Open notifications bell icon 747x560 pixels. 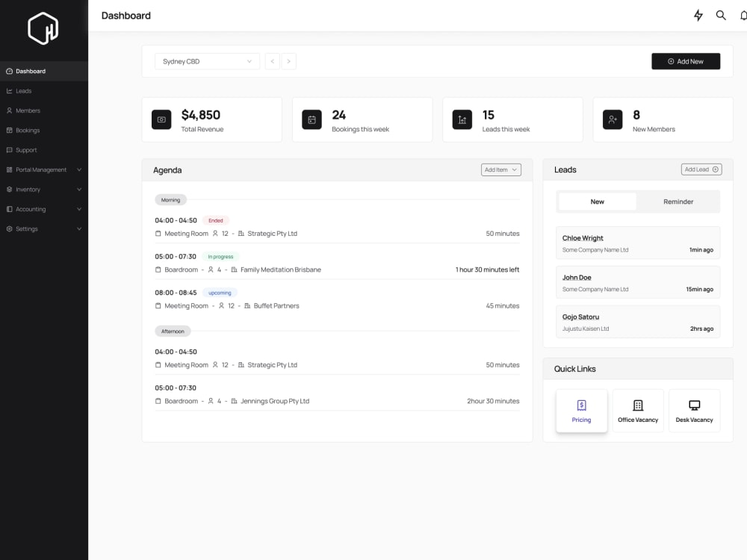(x=743, y=15)
